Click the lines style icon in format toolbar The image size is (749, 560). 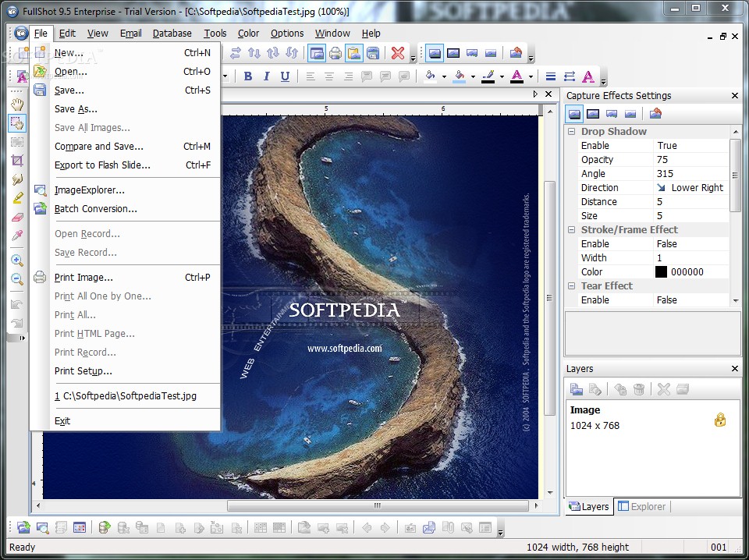point(551,76)
